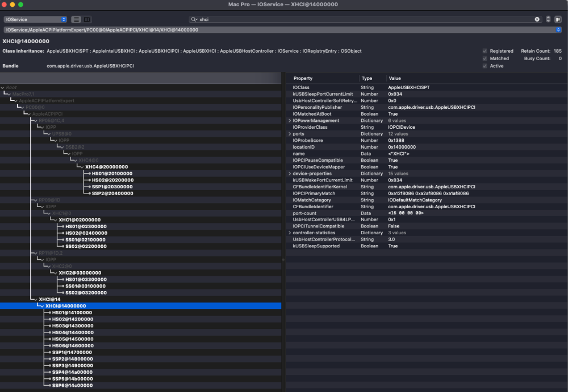Clear the xhci search text
This screenshot has width=568, height=392.
pyautogui.click(x=537, y=19)
